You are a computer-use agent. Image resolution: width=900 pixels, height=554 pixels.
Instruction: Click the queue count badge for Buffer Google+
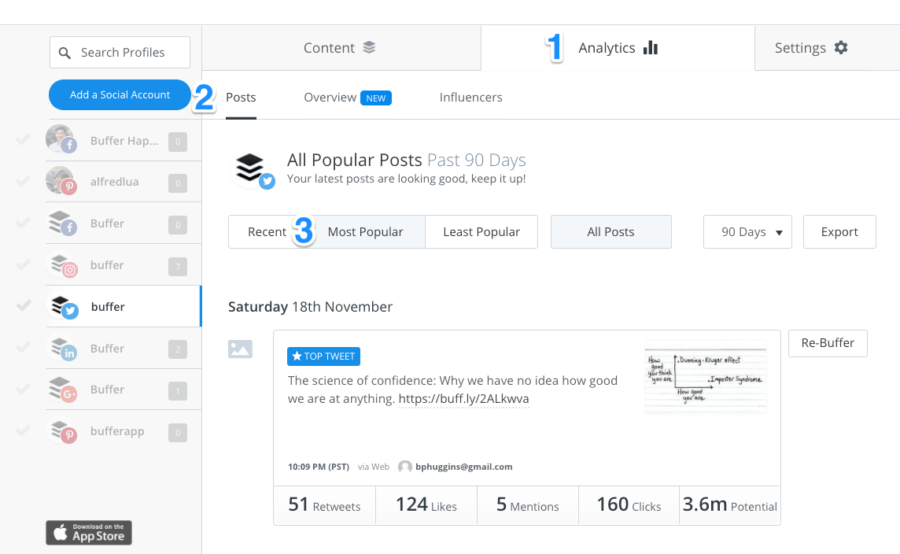point(178,391)
